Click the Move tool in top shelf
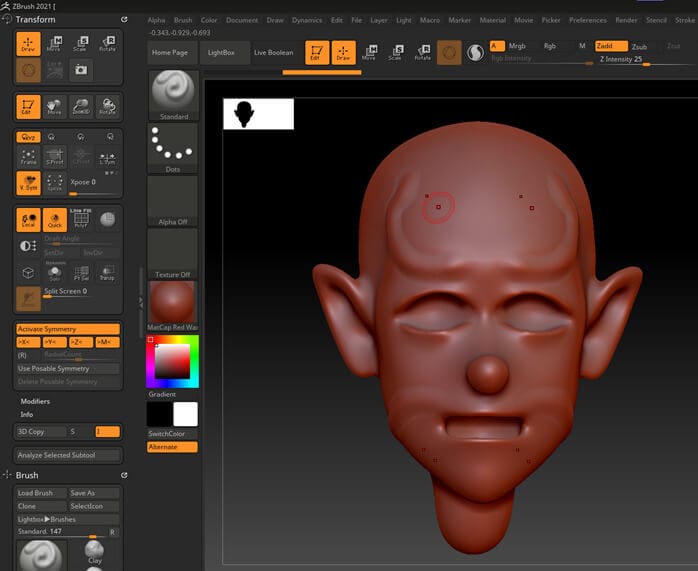 pos(369,52)
